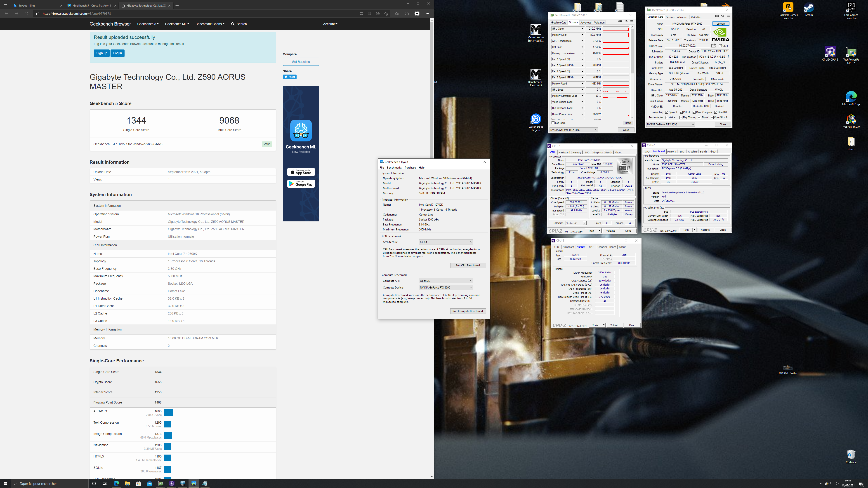Screen dimensions: 868x488
Task: Click browser refresh button
Action: (x=26, y=14)
